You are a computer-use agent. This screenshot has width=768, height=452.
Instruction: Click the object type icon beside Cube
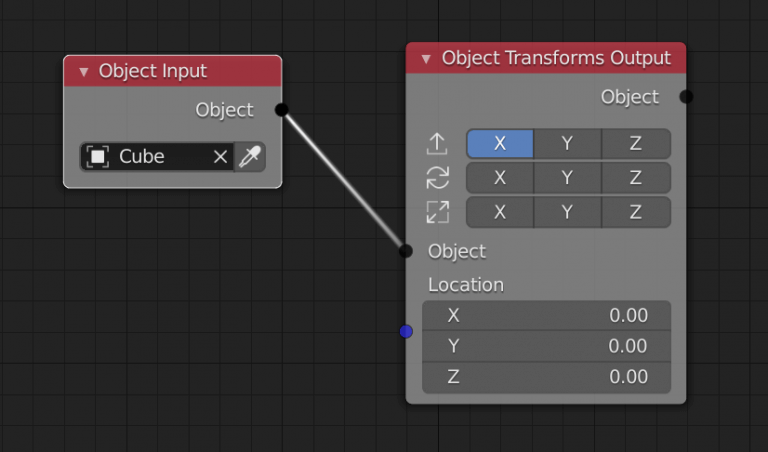98,157
